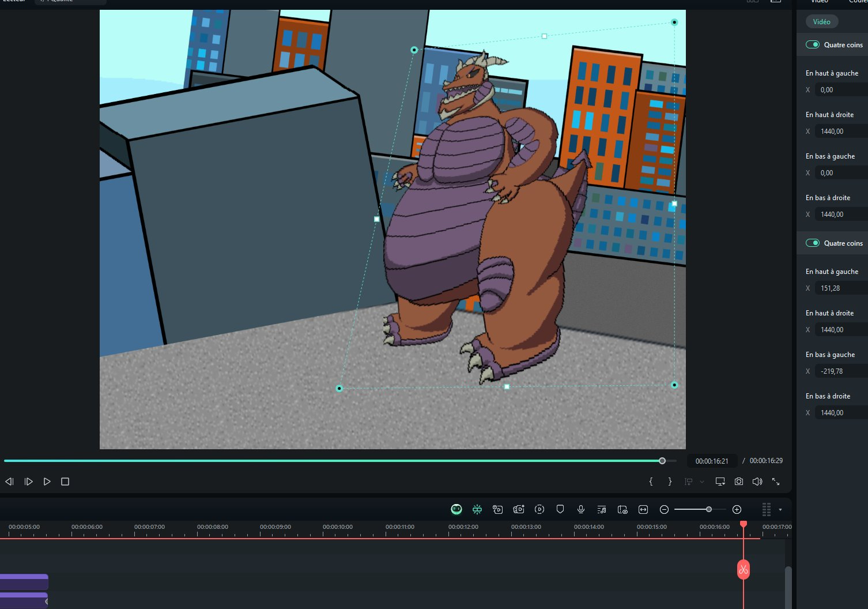Screen dimensions: 868x609
Task: Toggle the first Quatre coins switch off
Action: [x=813, y=44]
